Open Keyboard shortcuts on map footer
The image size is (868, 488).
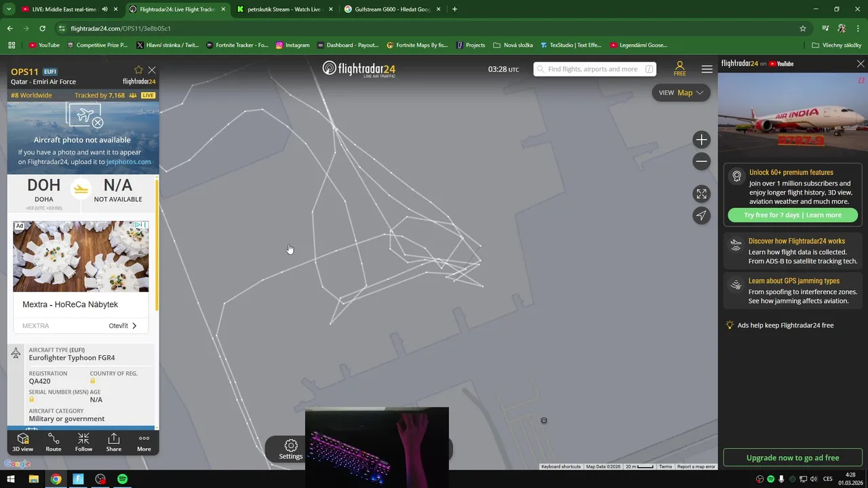(x=561, y=466)
